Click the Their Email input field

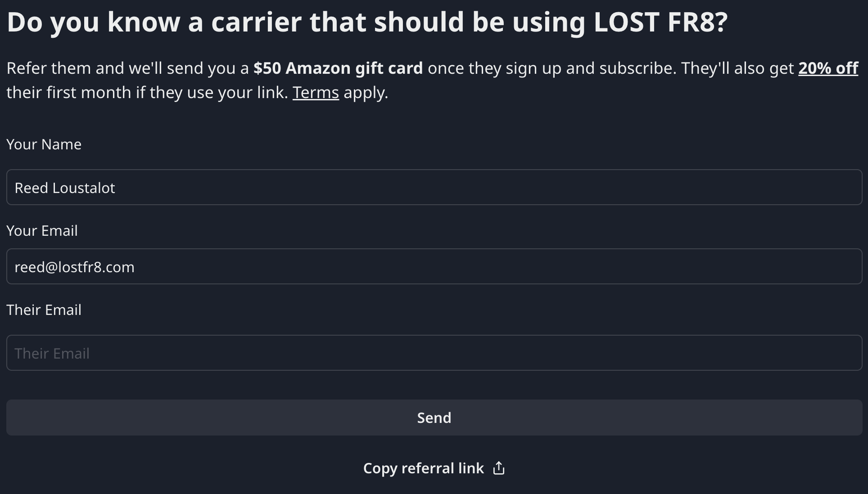[x=434, y=353]
